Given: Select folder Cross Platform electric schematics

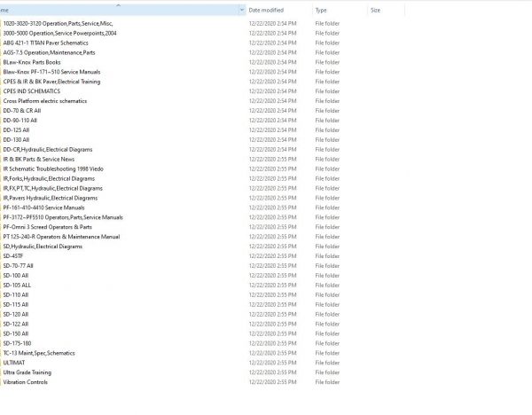Looking at the screenshot, I should (x=45, y=101).
